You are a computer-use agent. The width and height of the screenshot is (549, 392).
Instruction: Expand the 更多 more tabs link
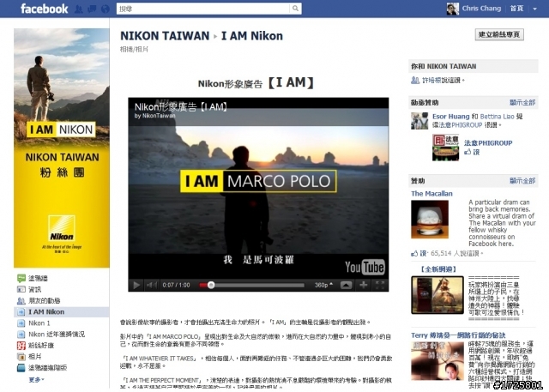click(36, 380)
